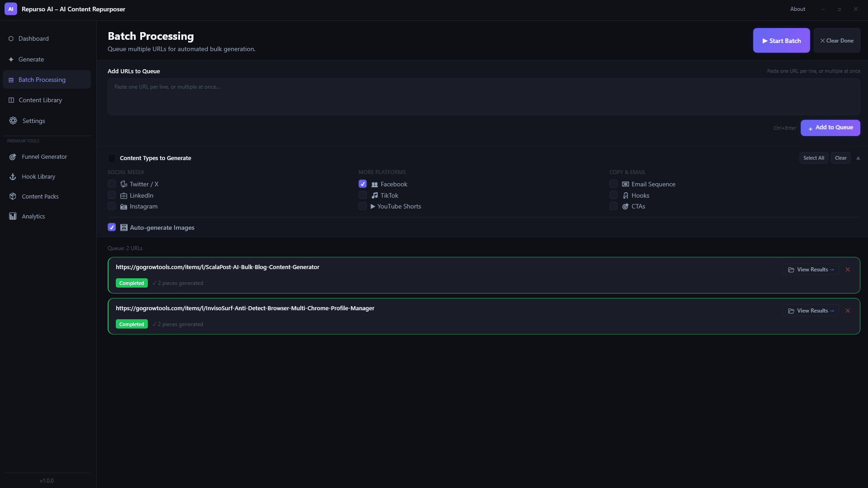
Task: Click the Content Library book icon
Action: [11, 100]
